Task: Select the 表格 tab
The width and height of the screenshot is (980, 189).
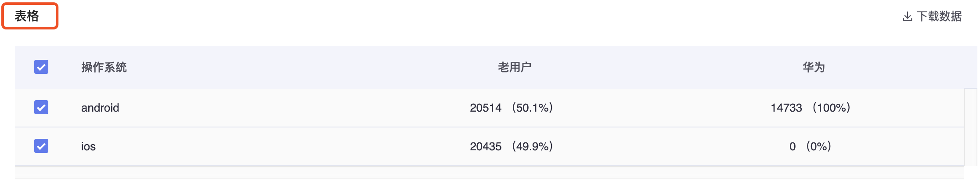Action: 30,16
